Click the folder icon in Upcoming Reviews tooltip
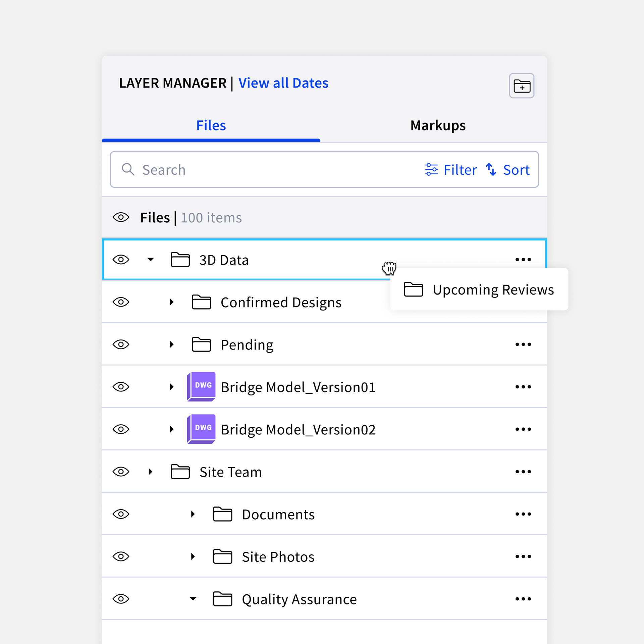 tap(413, 289)
